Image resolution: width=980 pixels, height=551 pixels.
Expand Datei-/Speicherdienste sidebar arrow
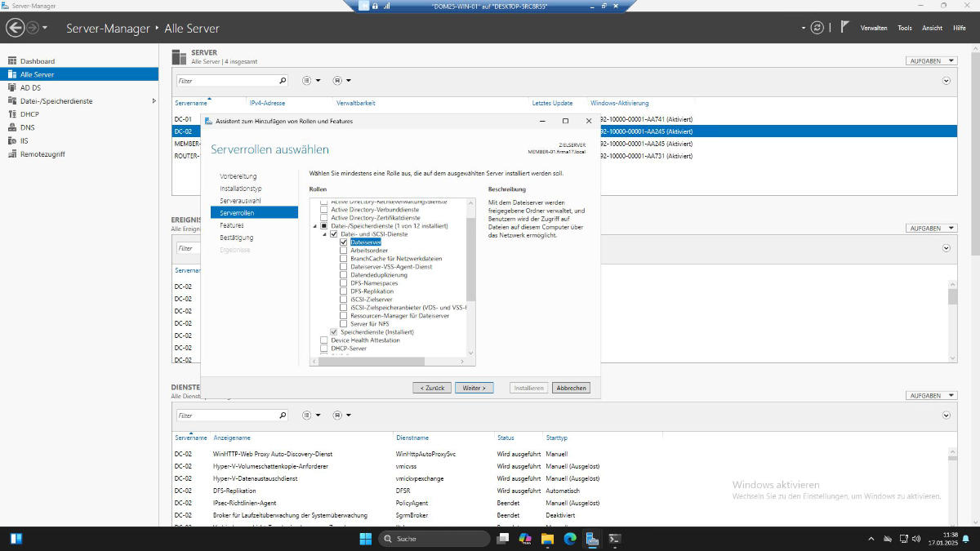(154, 100)
